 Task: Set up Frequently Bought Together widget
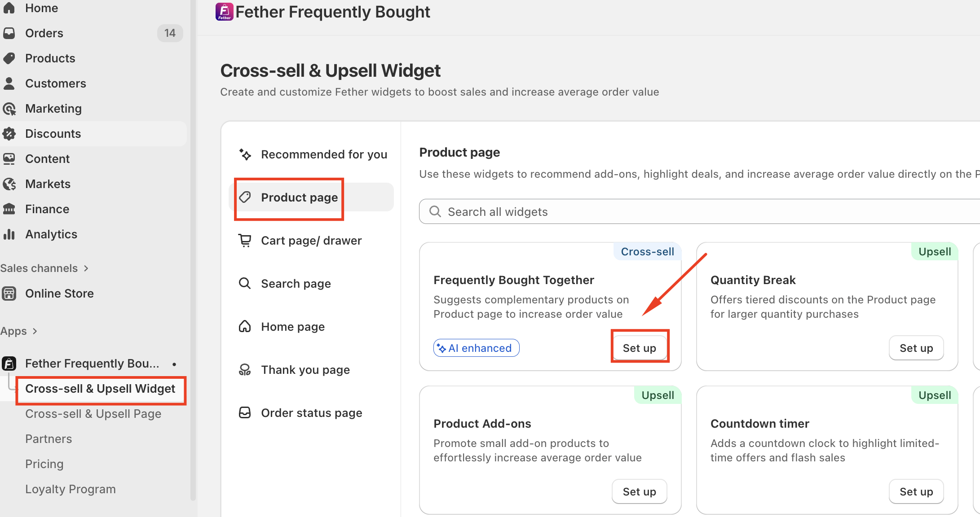pos(639,348)
